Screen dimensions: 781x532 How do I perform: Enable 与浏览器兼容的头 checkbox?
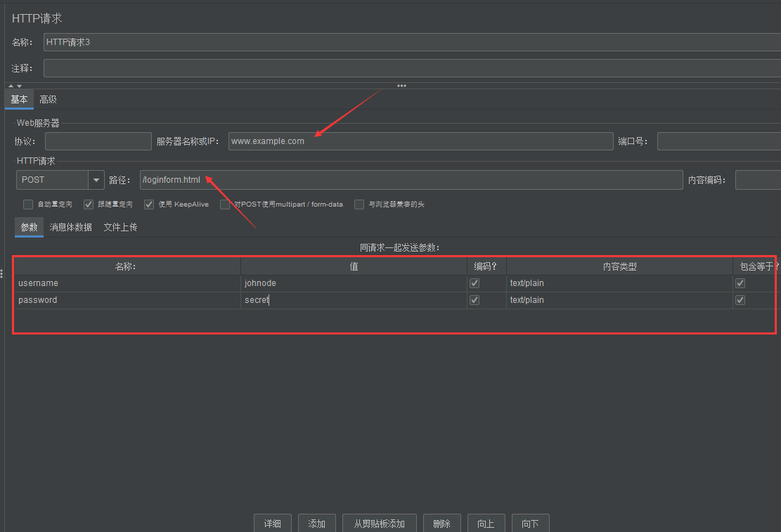[x=359, y=205]
